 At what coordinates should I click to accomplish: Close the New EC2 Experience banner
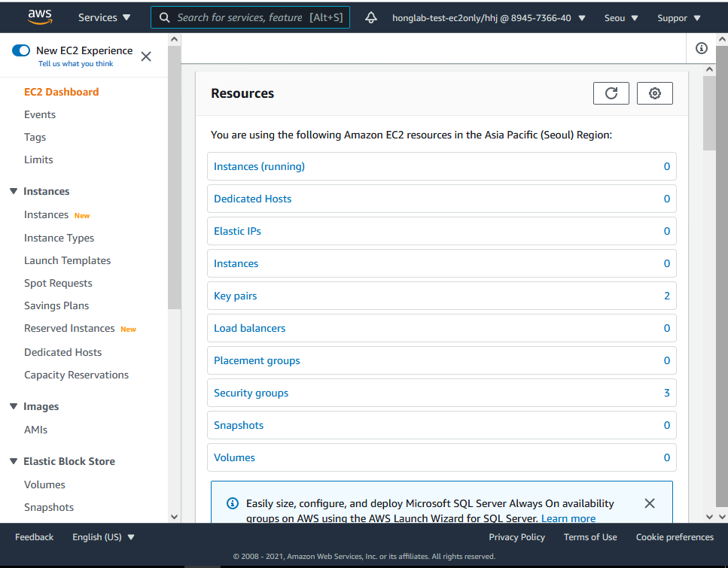click(x=146, y=56)
